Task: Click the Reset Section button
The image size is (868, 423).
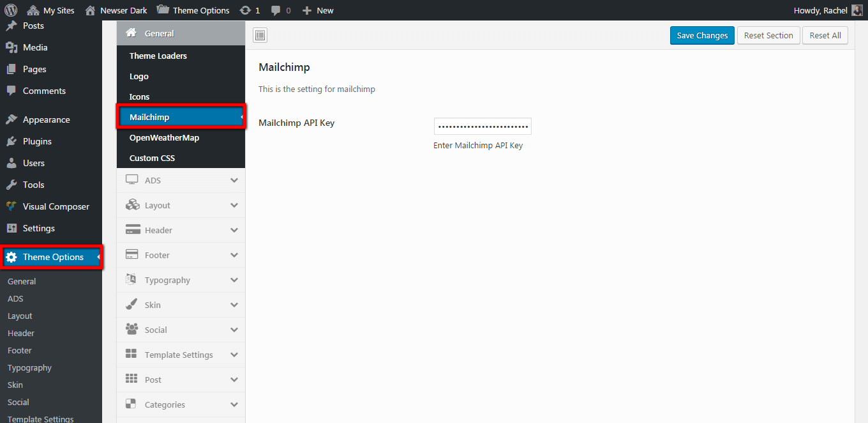Action: (768, 36)
